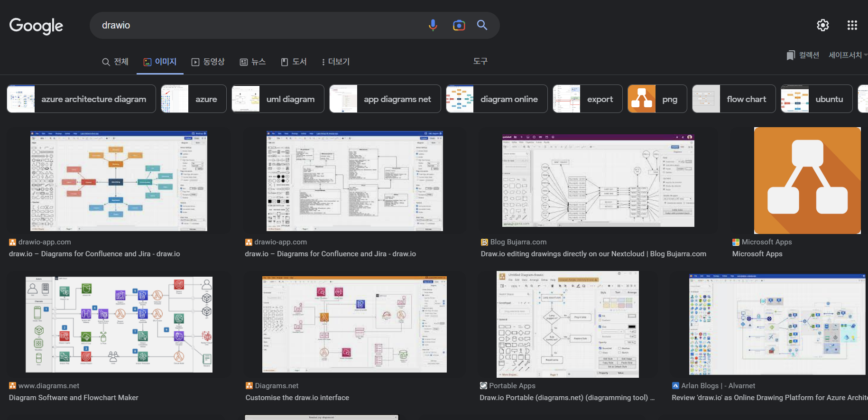
Task: Switch to the 동영상 tab
Action: pyautogui.click(x=208, y=62)
